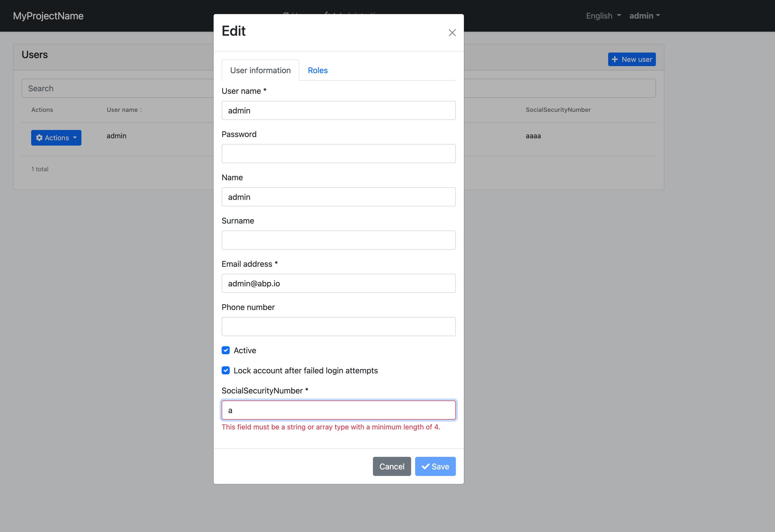Click the User name sort arrows icon

pyautogui.click(x=141, y=110)
